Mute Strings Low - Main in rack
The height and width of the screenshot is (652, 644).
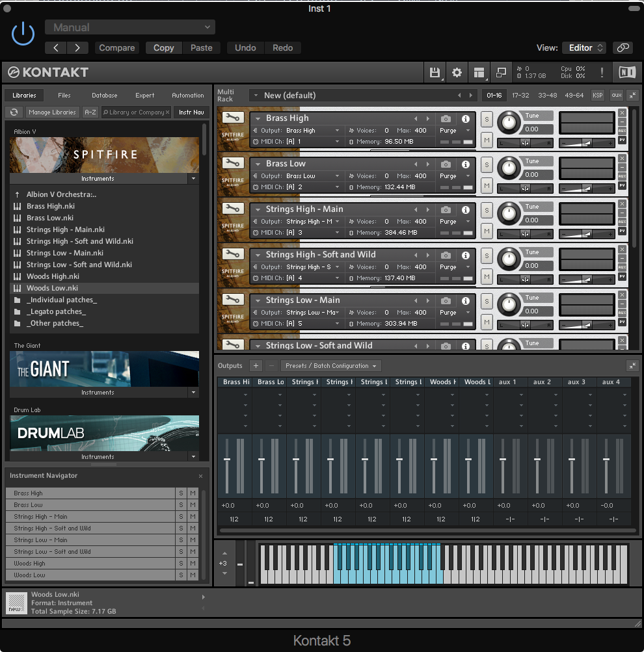[x=487, y=322]
